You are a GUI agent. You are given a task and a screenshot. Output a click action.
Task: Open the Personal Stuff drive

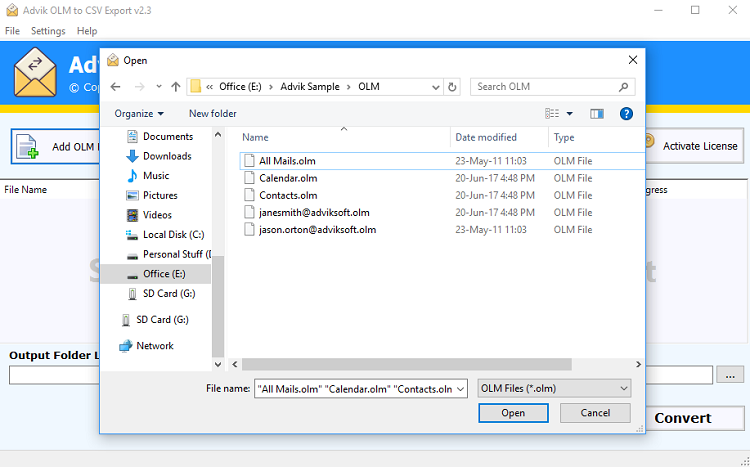pos(176,254)
